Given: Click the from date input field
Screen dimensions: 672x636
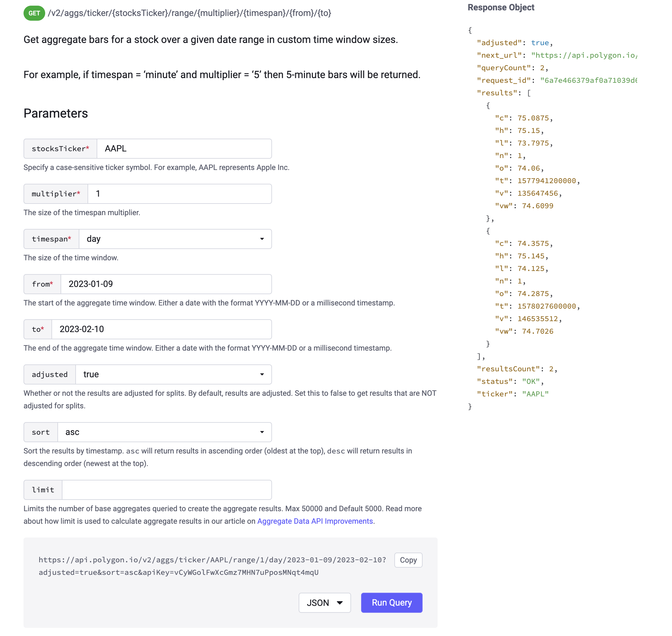Looking at the screenshot, I should point(166,284).
